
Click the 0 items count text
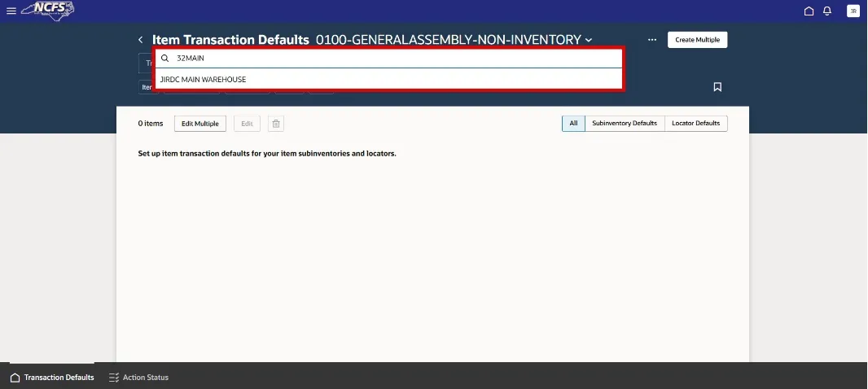click(x=151, y=124)
